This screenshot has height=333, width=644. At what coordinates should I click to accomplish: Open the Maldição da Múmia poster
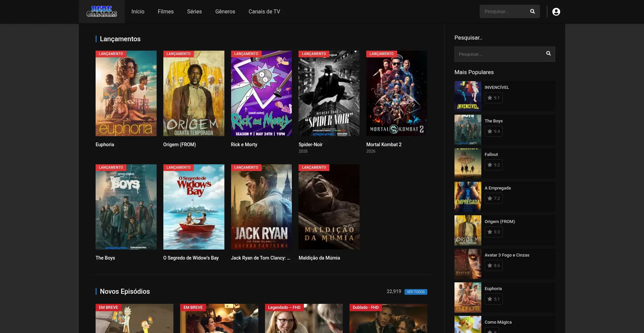329,207
